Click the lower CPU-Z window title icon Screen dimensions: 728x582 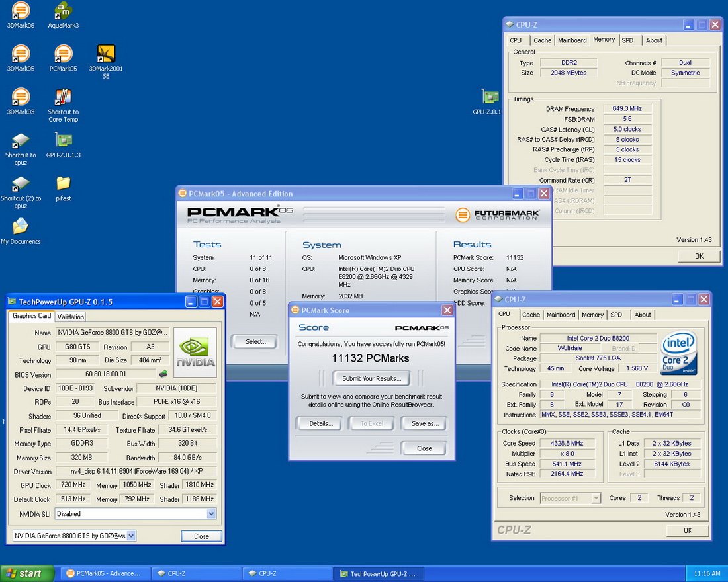[x=498, y=300]
